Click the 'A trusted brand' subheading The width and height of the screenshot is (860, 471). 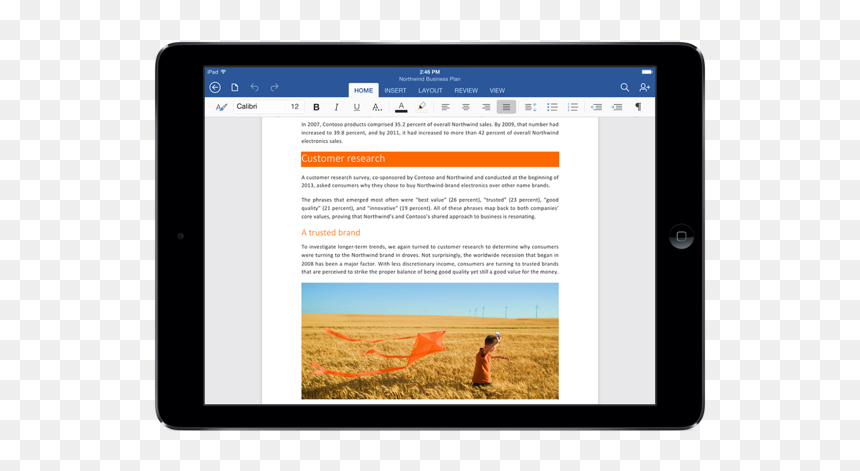tap(331, 232)
